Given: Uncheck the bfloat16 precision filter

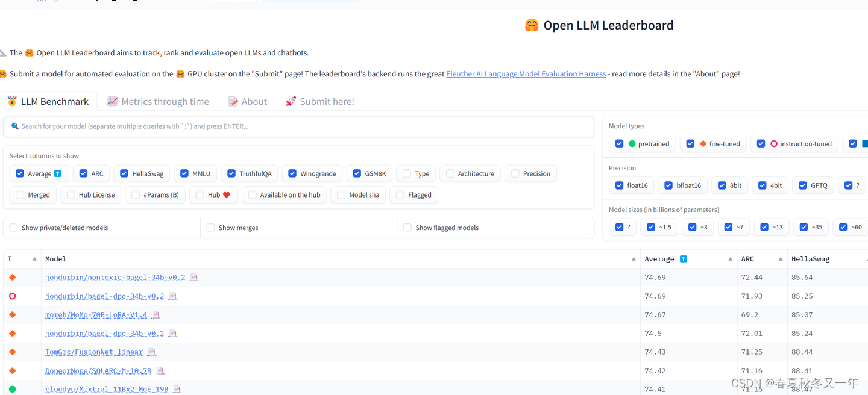Looking at the screenshot, I should (x=668, y=185).
